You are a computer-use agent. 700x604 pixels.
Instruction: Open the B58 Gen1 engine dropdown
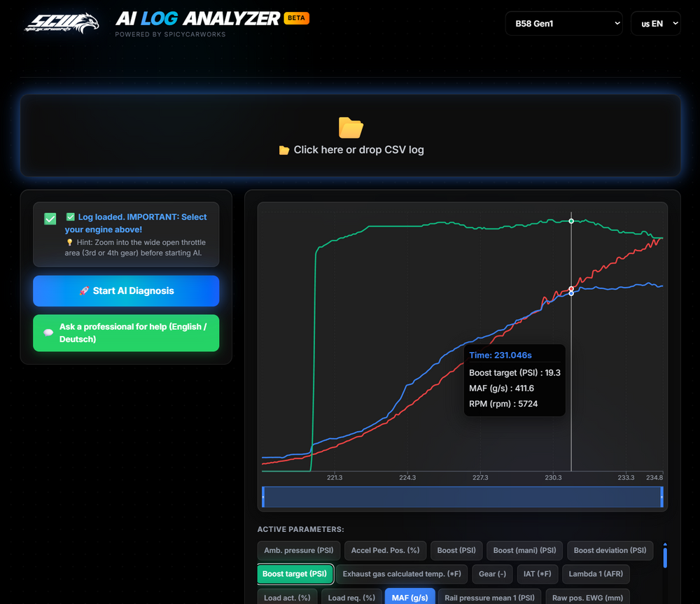(563, 23)
